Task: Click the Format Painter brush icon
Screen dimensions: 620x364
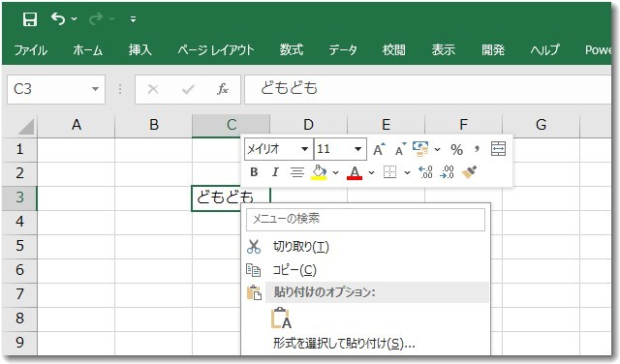Action: click(x=469, y=172)
